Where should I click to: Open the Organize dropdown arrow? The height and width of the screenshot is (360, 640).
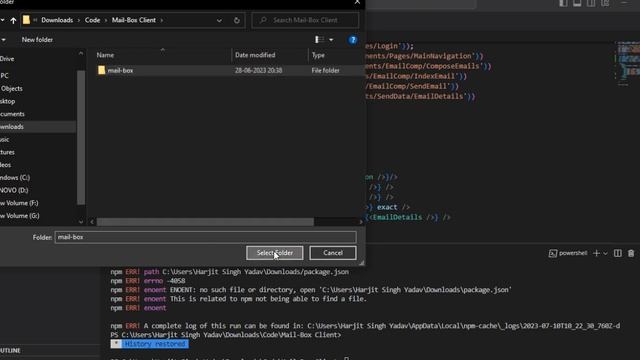(x=3, y=40)
